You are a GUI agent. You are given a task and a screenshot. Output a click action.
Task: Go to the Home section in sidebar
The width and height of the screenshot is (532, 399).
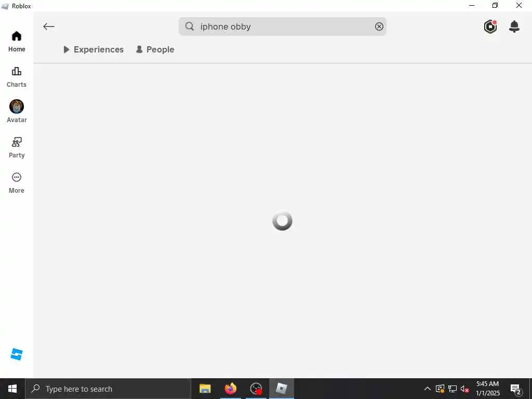point(17,42)
